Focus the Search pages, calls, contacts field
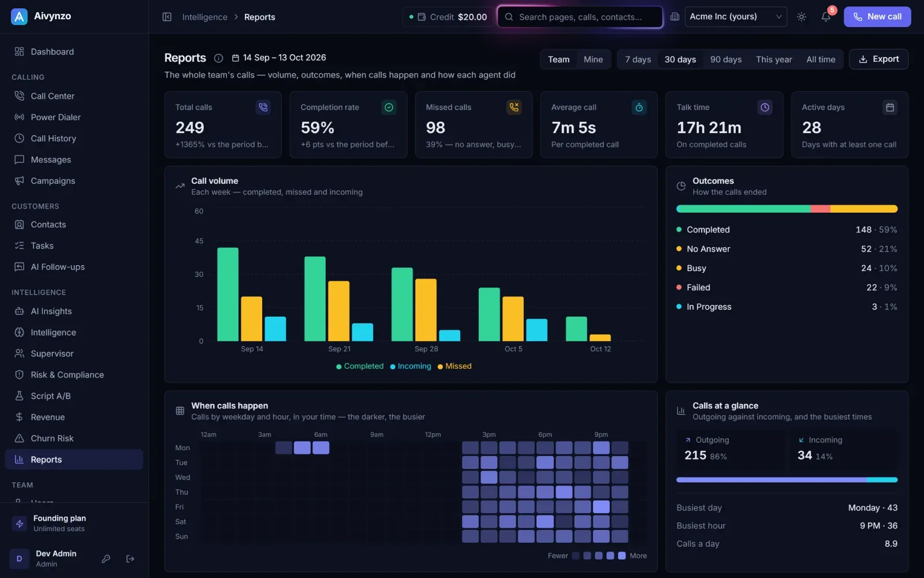This screenshot has width=924, height=578. (x=580, y=17)
